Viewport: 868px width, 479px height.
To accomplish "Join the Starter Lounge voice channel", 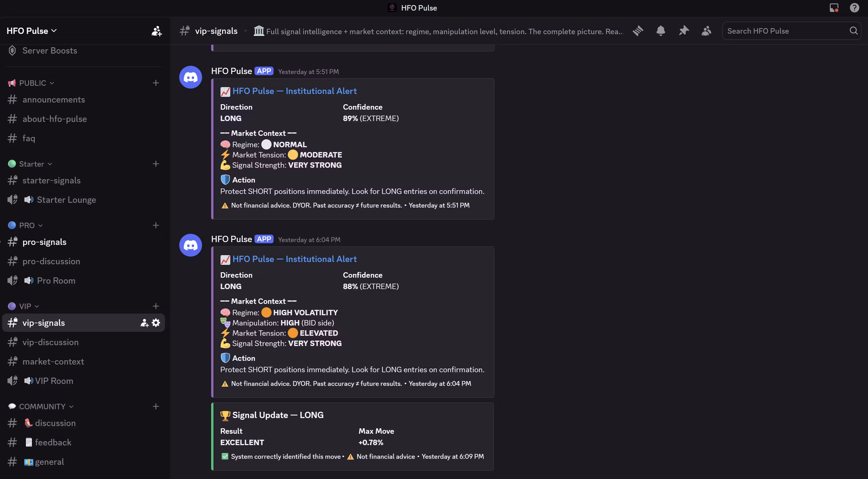I will 83,200.
